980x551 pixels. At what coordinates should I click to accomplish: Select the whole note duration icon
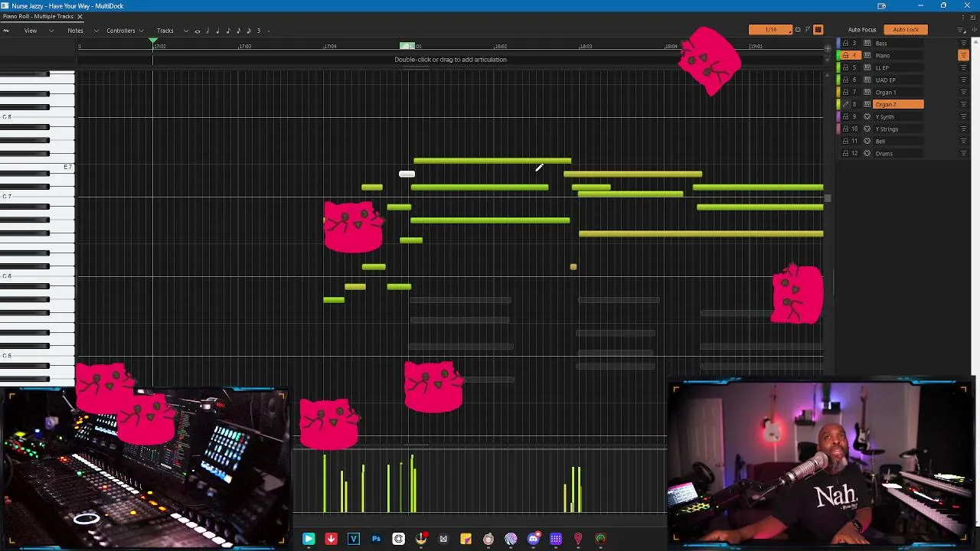[x=198, y=31]
